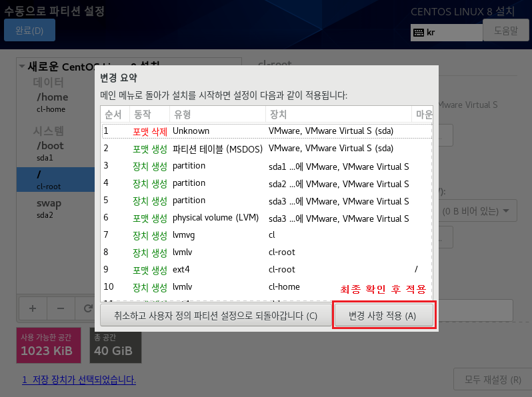The height and width of the screenshot is (397, 532).
Task: Click the kr keyboard layout indicator
Action: 446,33
